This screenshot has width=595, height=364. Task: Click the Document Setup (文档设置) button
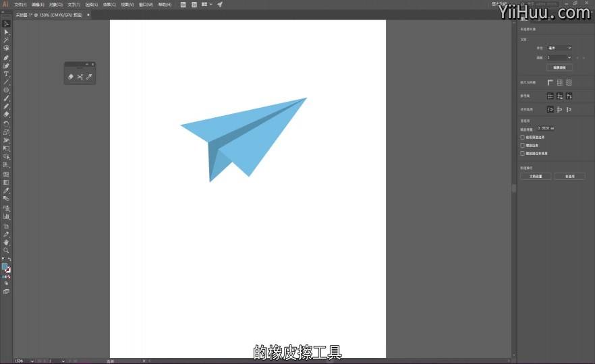pos(536,177)
